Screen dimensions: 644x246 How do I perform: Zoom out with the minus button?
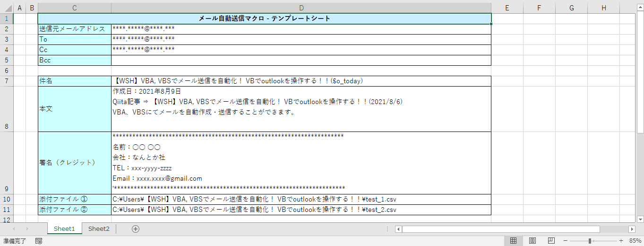(565, 241)
